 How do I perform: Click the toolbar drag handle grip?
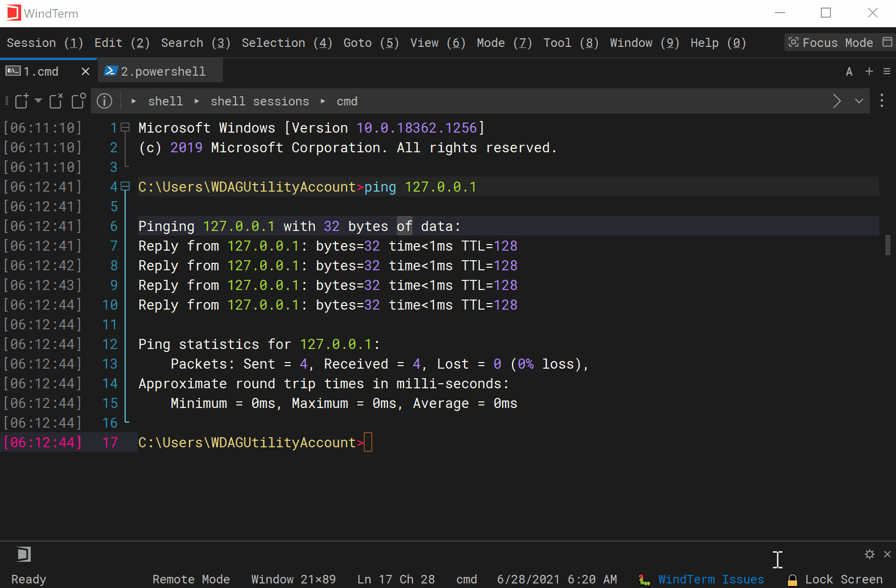(7, 101)
